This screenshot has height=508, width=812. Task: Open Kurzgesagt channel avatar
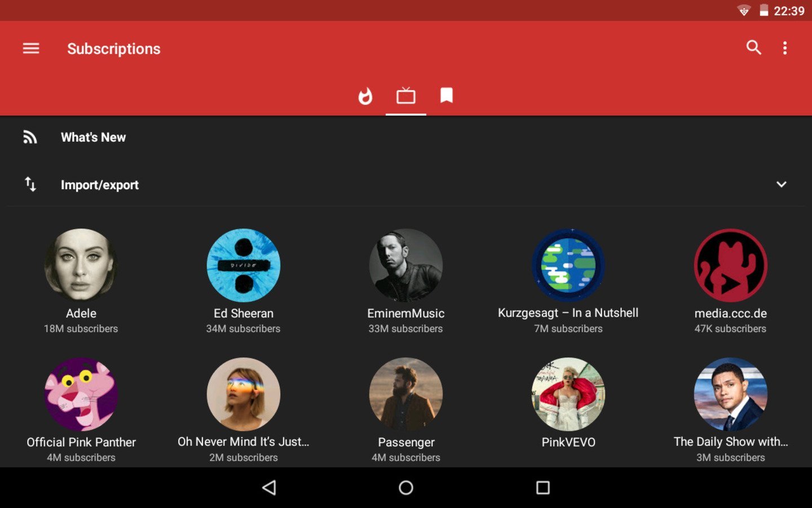568,265
